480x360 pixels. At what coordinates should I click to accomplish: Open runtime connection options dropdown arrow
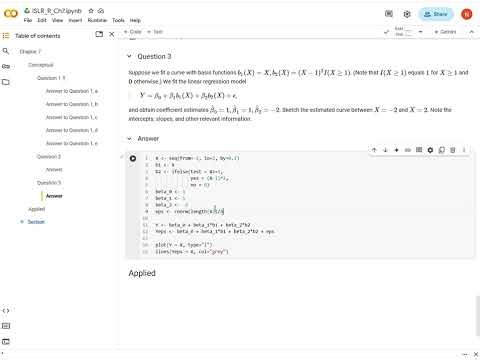[421, 32]
